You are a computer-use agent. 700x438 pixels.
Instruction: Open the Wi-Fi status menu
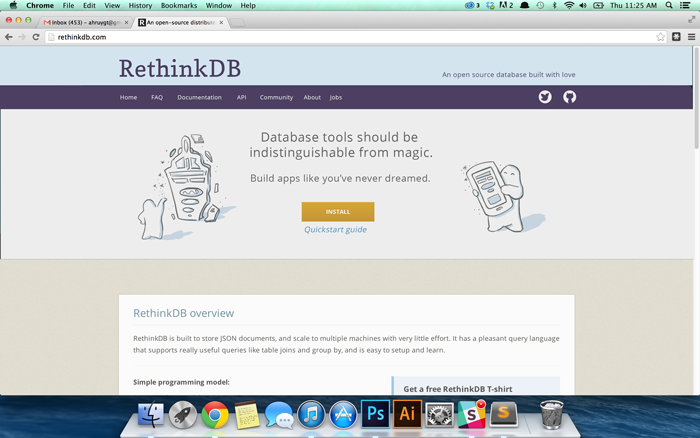pyautogui.click(x=569, y=5)
